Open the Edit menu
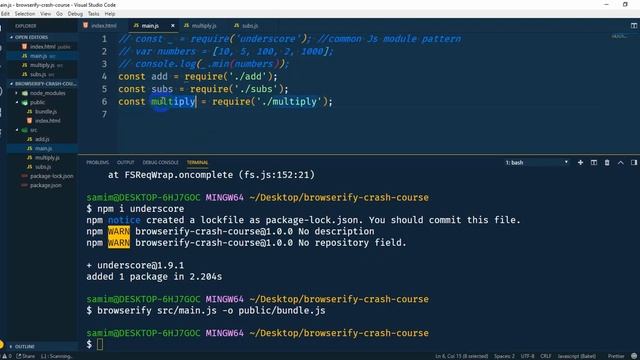Image resolution: width=640 pixels, height=360 pixels. pos(5,14)
